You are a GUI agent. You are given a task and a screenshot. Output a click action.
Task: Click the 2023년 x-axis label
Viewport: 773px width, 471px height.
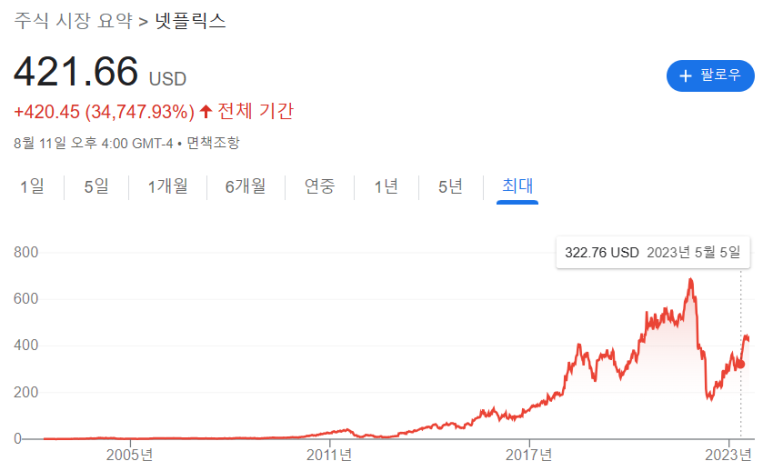click(x=728, y=454)
